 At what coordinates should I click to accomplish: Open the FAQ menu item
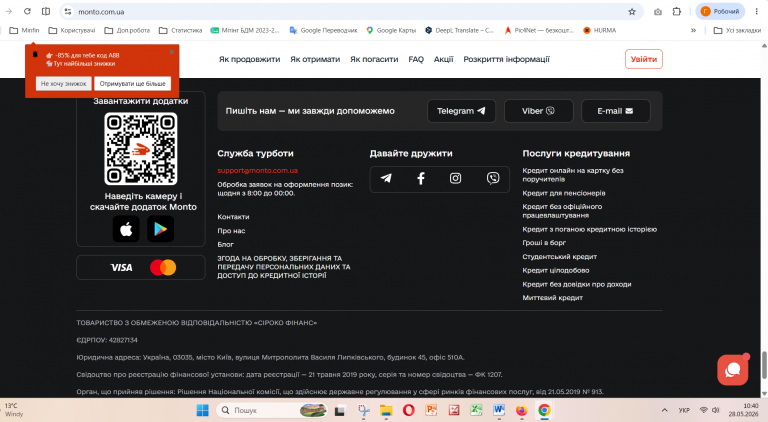[416, 59]
